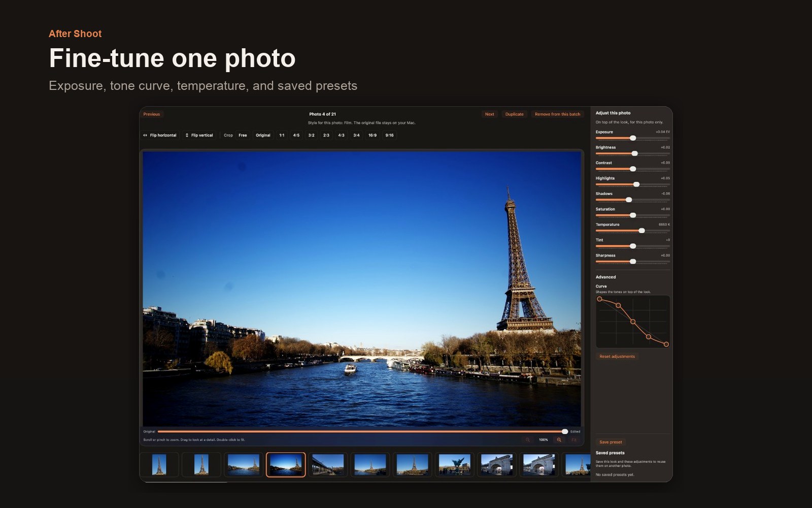
Task: Click Save preset
Action: (611, 442)
